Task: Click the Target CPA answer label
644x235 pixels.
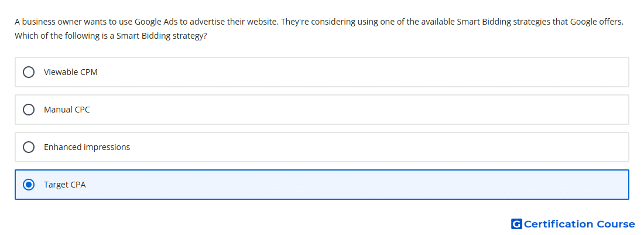Action: pyautogui.click(x=65, y=185)
